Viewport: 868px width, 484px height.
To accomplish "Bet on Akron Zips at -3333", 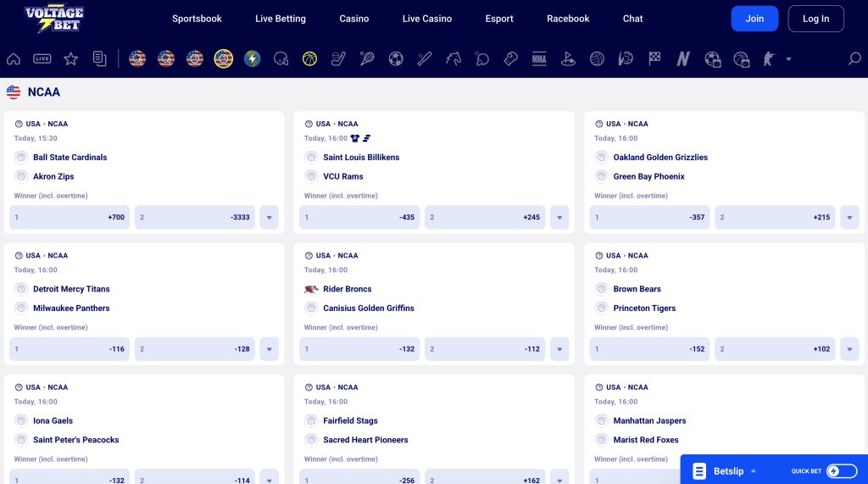I will click(x=195, y=218).
